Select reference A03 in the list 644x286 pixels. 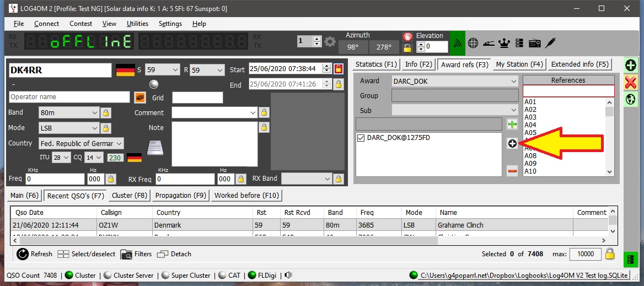530,117
